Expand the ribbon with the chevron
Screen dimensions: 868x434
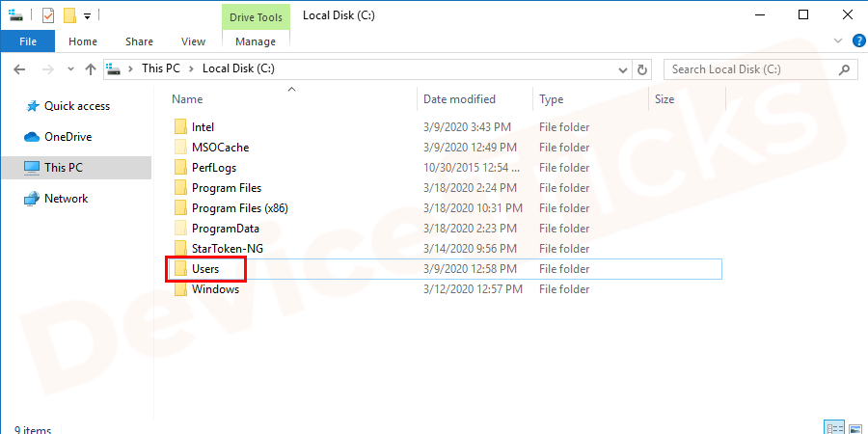(837, 41)
